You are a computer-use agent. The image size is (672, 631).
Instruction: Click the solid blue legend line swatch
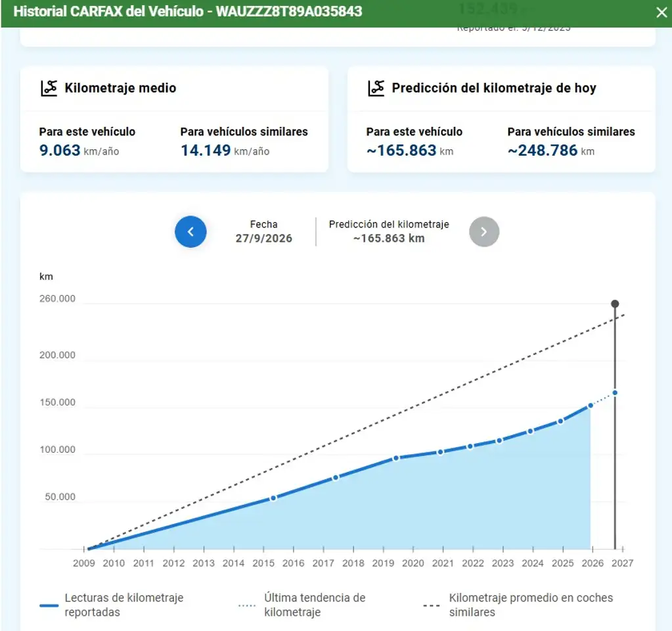pyautogui.click(x=49, y=605)
